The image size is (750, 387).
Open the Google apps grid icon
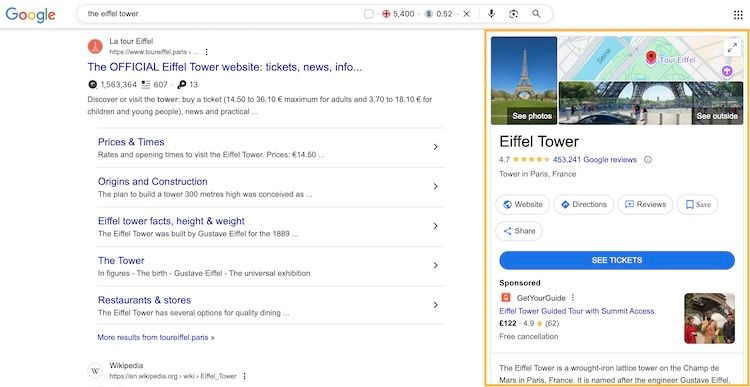pos(738,15)
